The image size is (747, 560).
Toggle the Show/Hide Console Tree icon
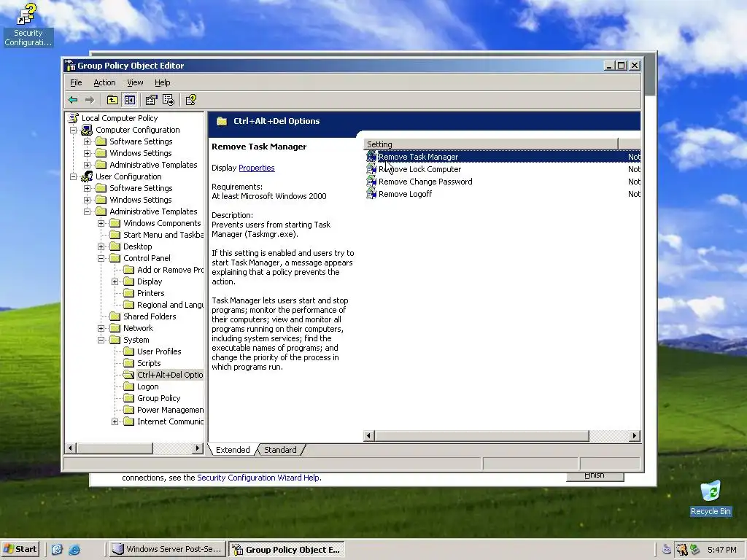pos(130,100)
